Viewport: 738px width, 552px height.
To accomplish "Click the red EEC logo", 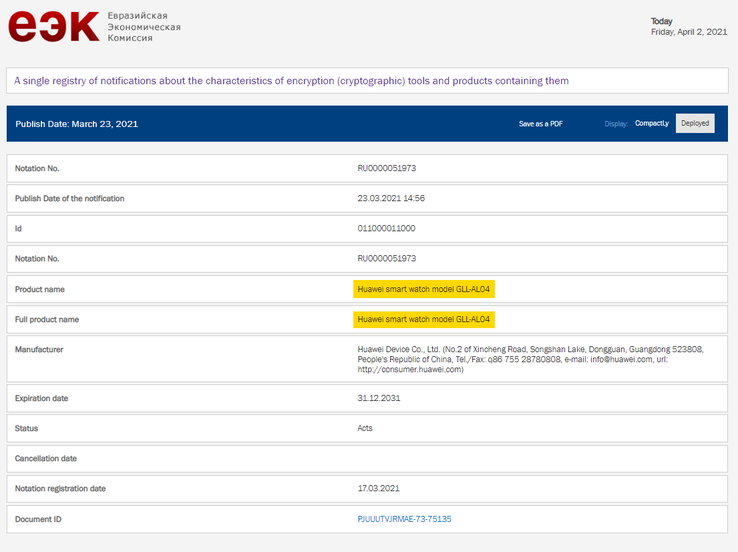I will (54, 27).
